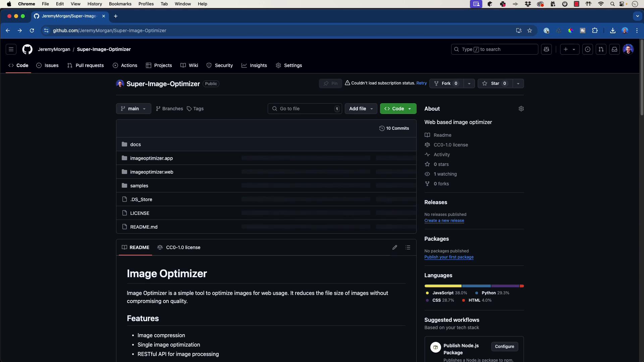
Task: Open the GitHub global navigation hamburger menu
Action: pyautogui.click(x=11, y=49)
